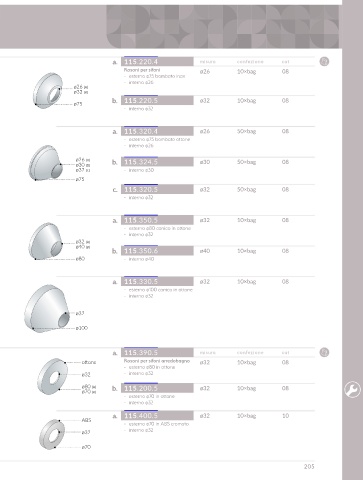The width and height of the screenshot is (363, 480).
Task: Select the flat brass ottone rosette image
Action: click(52, 377)
